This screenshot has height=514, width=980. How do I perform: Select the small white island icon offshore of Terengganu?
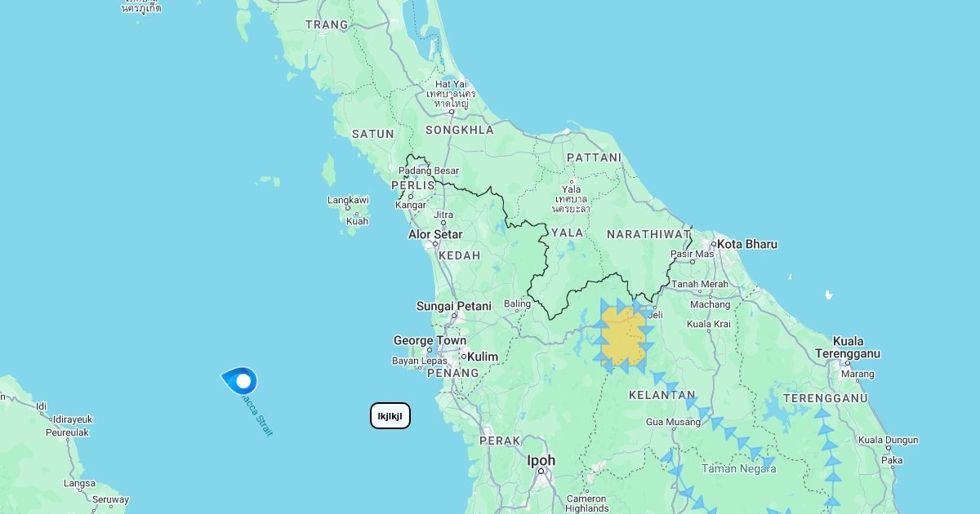(829, 295)
